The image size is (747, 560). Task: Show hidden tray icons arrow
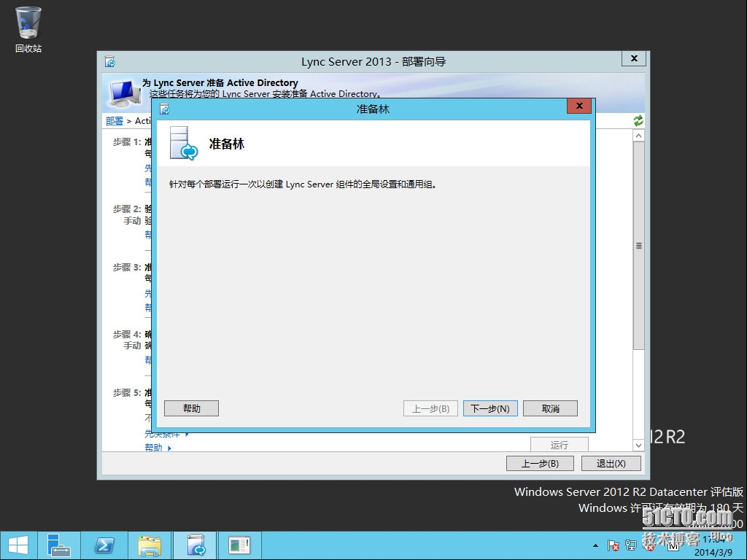(x=595, y=545)
